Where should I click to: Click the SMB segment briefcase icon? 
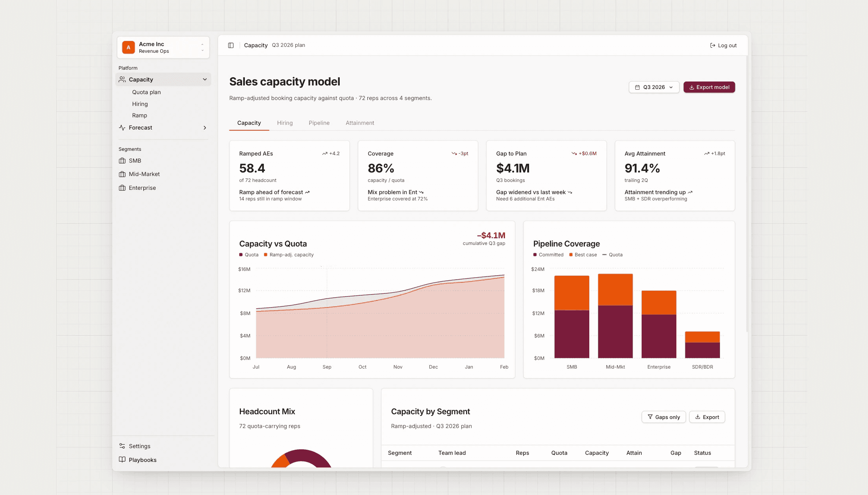tap(122, 161)
